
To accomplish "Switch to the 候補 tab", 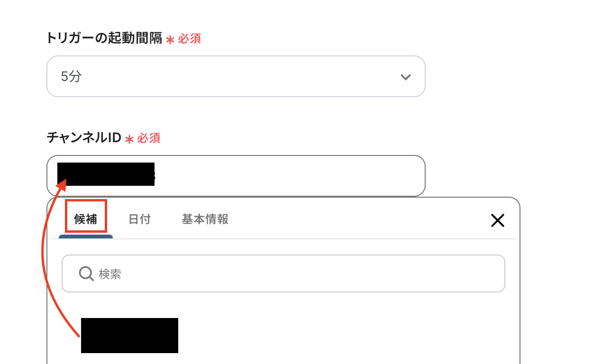I will 86,219.
